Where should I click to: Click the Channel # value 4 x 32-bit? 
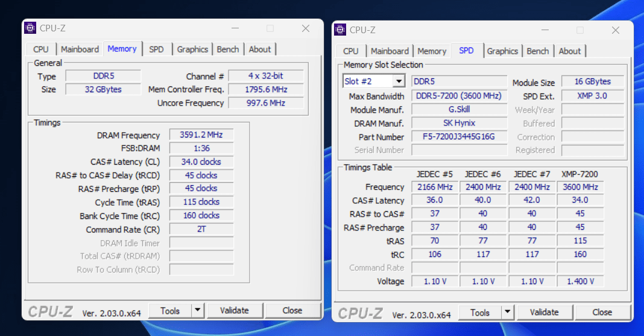(266, 76)
